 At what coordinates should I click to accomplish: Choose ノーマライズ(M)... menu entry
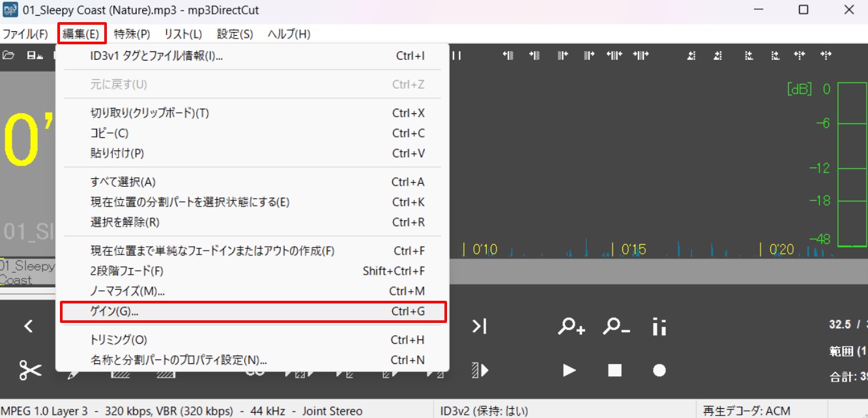[x=252, y=291]
